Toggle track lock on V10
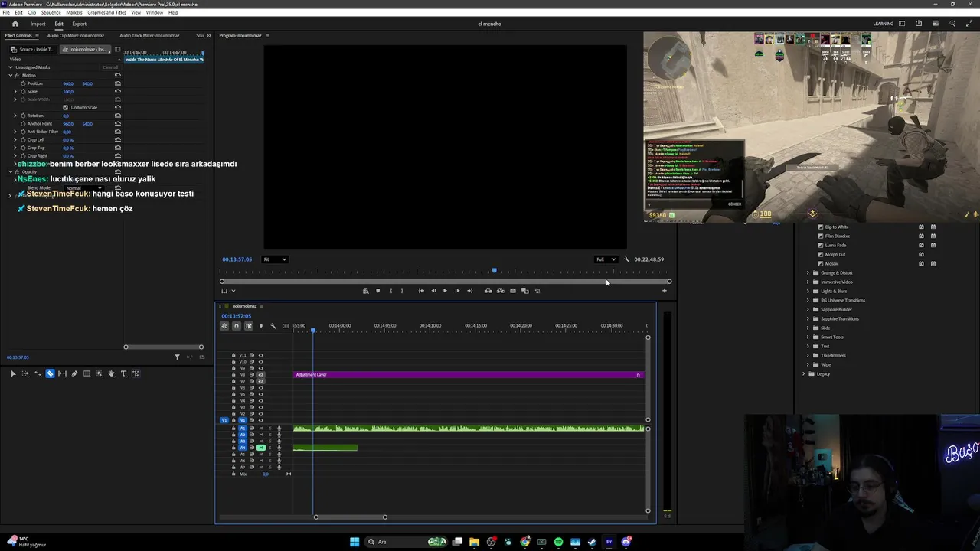Image resolution: width=980 pixels, height=551 pixels. click(x=234, y=361)
